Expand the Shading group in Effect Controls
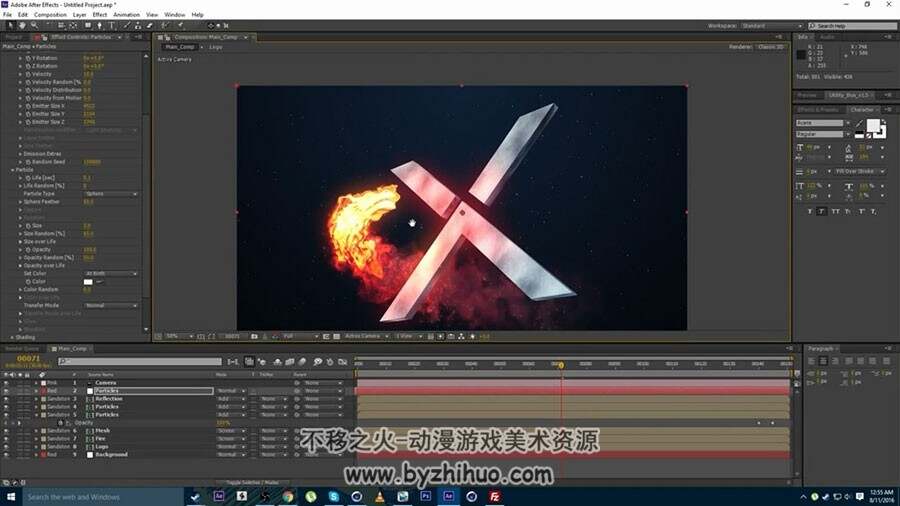The height and width of the screenshot is (506, 900). tap(13, 337)
